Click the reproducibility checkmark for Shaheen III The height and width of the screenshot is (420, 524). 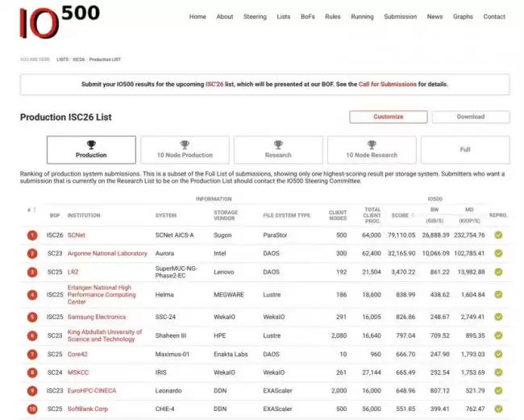click(498, 336)
